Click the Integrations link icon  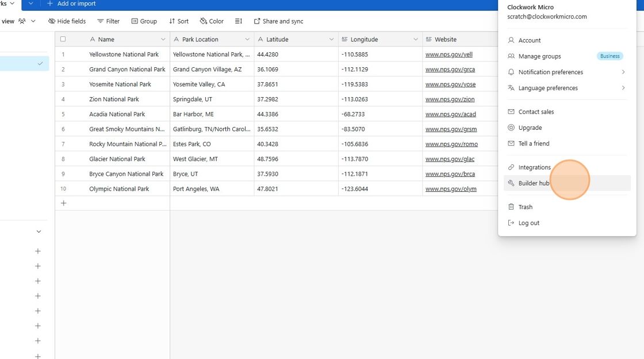point(511,167)
